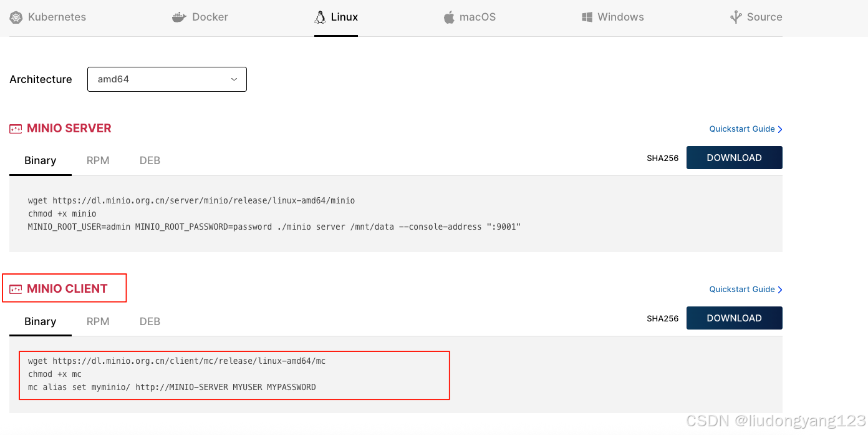Click the MinIO Client red logo icon

click(17, 288)
